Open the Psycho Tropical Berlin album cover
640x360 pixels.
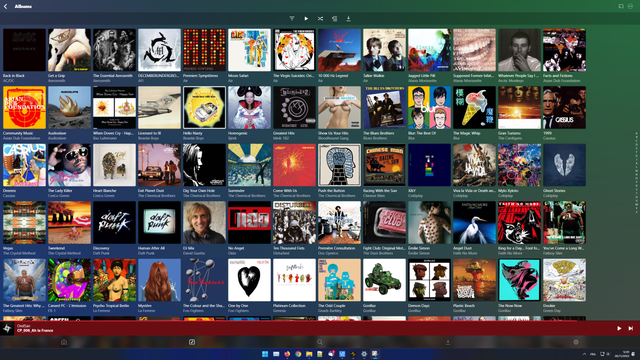click(x=114, y=280)
